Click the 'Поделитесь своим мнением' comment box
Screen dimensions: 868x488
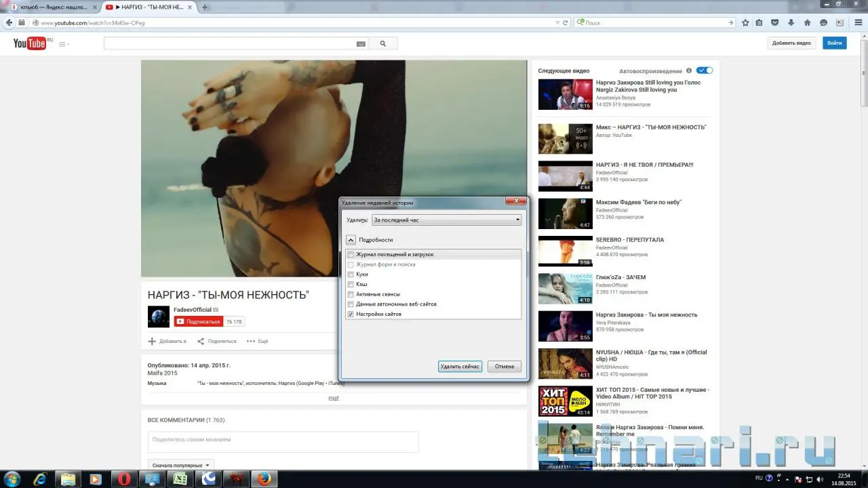[x=283, y=442]
